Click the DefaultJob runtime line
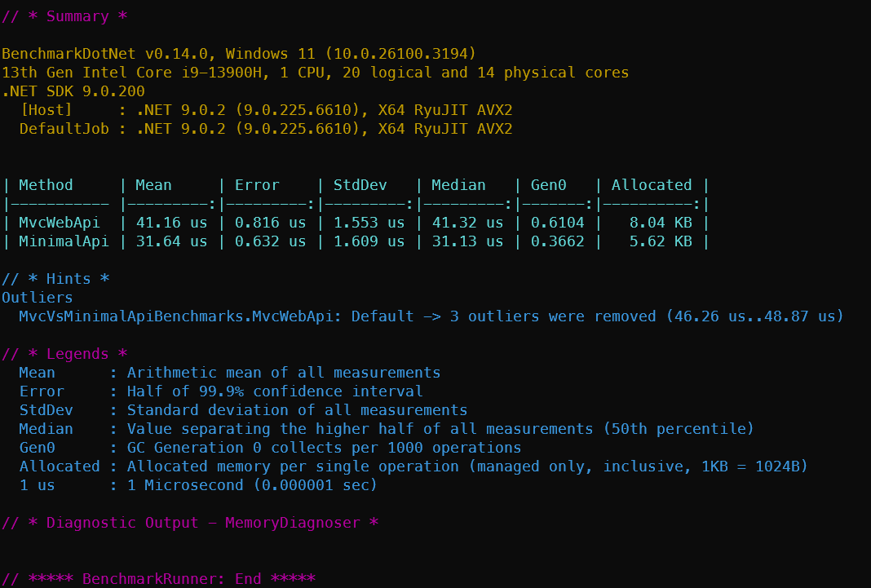Viewport: 871px width, 588px height. pos(266,129)
